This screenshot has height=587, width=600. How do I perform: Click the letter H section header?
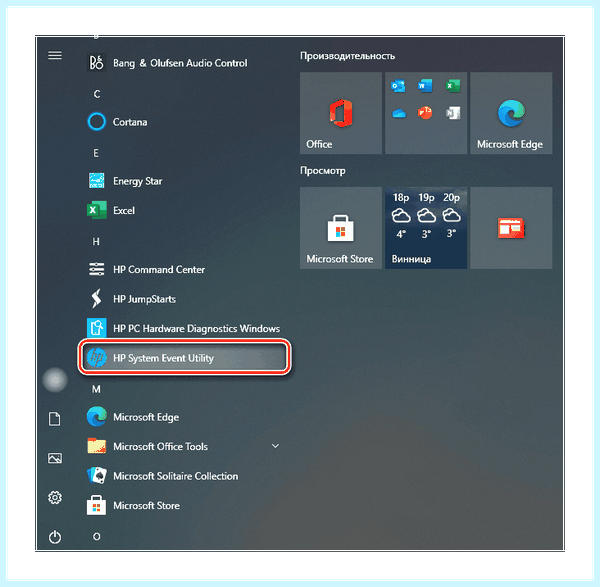[x=96, y=241]
